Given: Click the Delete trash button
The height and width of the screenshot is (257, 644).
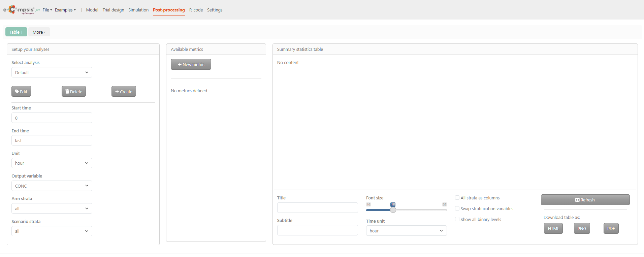Looking at the screenshot, I should click(x=74, y=91).
